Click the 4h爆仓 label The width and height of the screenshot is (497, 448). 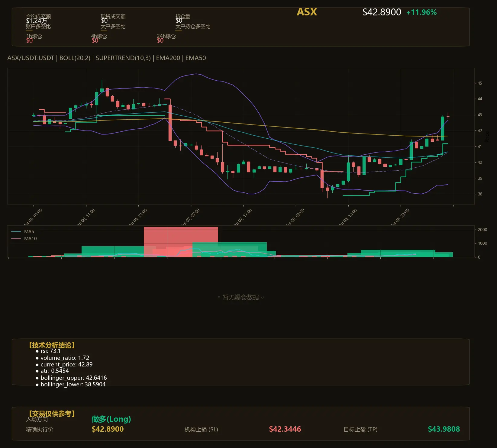point(99,36)
